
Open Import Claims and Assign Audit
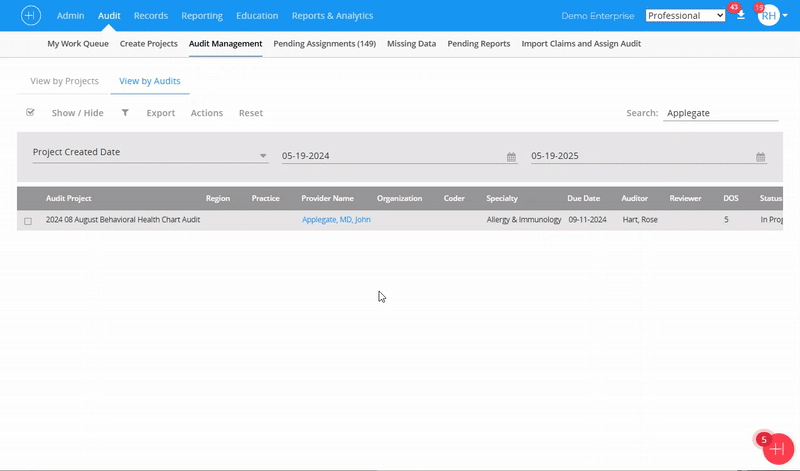581,44
